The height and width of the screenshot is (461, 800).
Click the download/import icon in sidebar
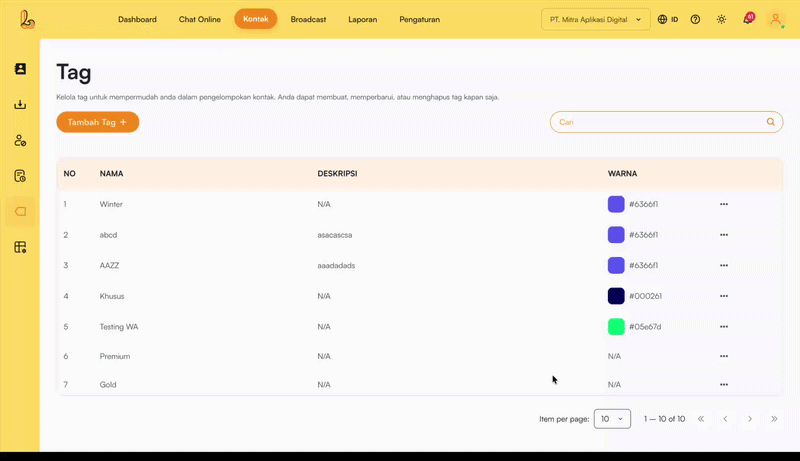tap(20, 105)
